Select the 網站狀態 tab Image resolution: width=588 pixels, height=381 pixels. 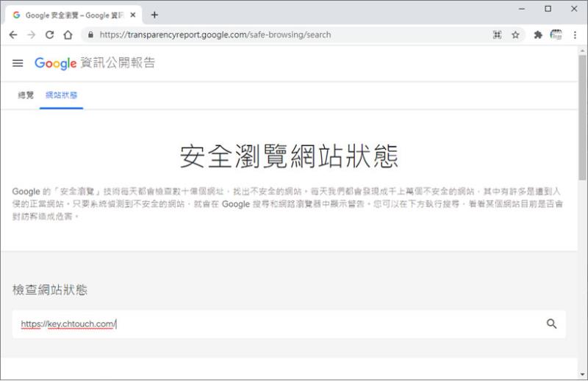pyautogui.click(x=62, y=95)
